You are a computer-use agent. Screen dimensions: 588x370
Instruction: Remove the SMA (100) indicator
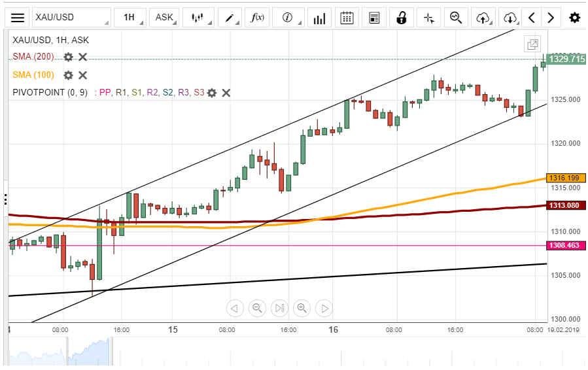click(x=83, y=75)
